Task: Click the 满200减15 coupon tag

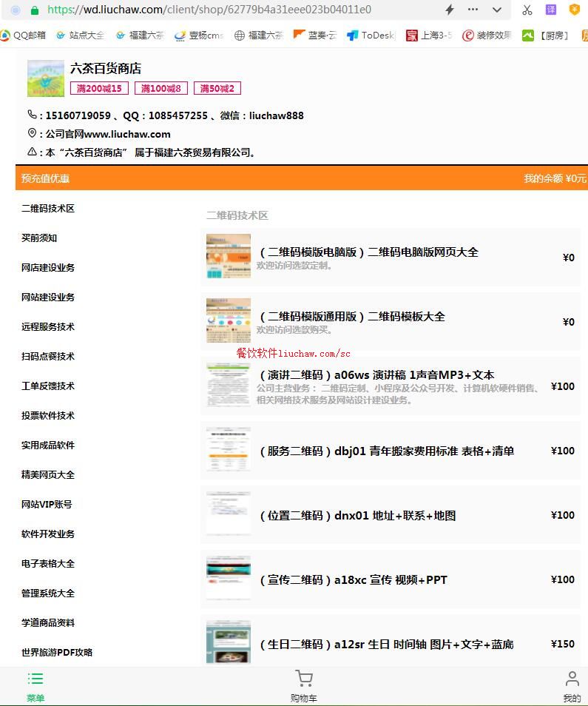Action: (x=99, y=88)
